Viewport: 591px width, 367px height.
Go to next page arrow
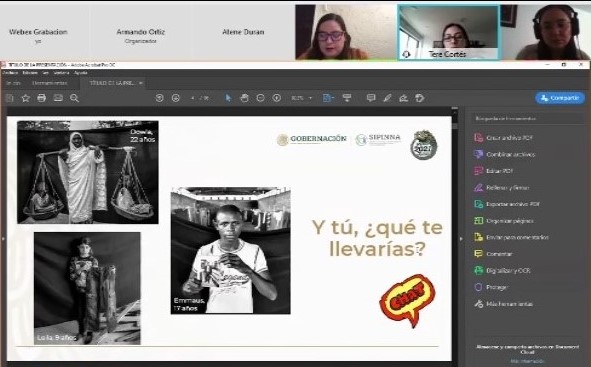pos(176,98)
